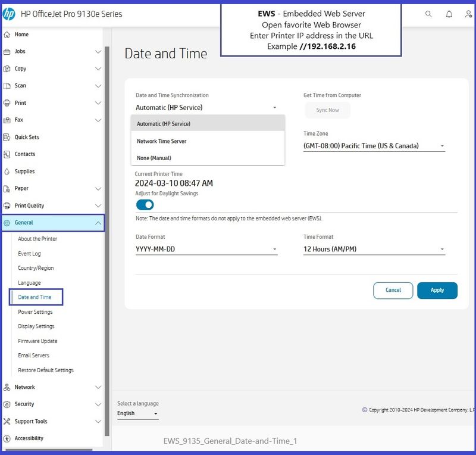Image resolution: width=476 pixels, height=455 pixels.
Task: Open Power Settings page
Action: (35, 312)
